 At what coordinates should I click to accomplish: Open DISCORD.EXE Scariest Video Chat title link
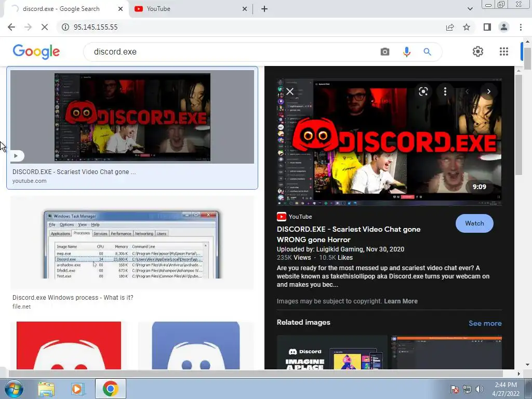click(349, 234)
